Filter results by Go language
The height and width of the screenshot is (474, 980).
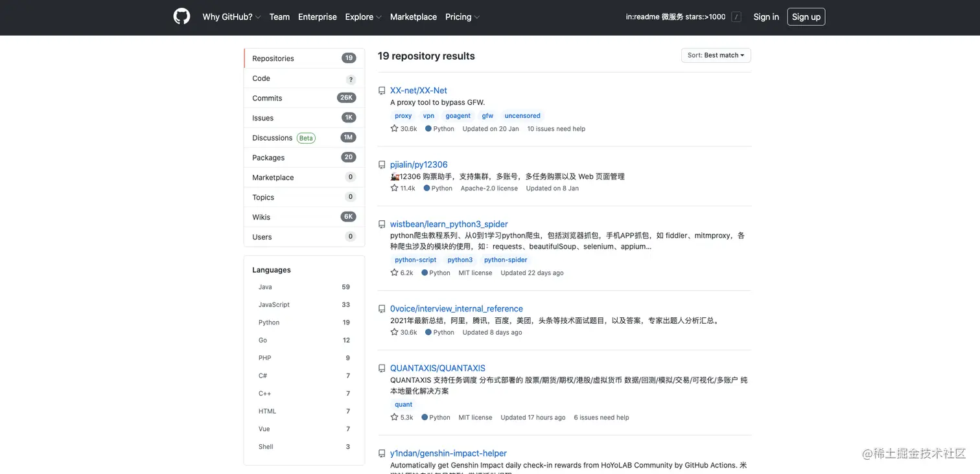click(304, 341)
